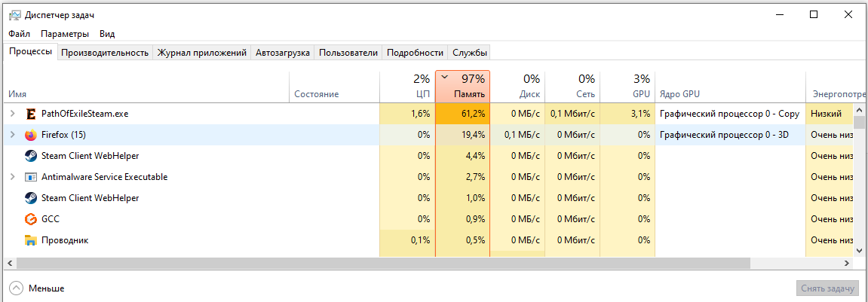868x302 pixels.
Task: Click the Проводник folder icon
Action: [x=31, y=240]
